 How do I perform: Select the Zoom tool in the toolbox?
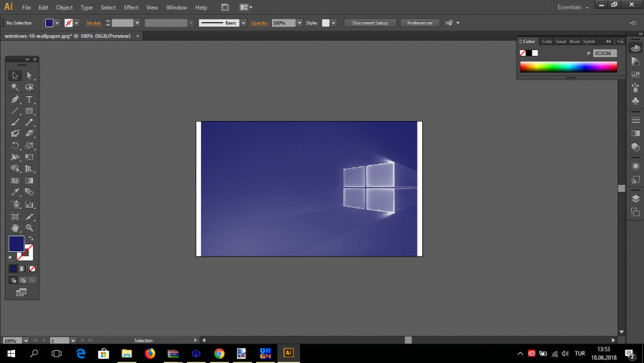29,228
